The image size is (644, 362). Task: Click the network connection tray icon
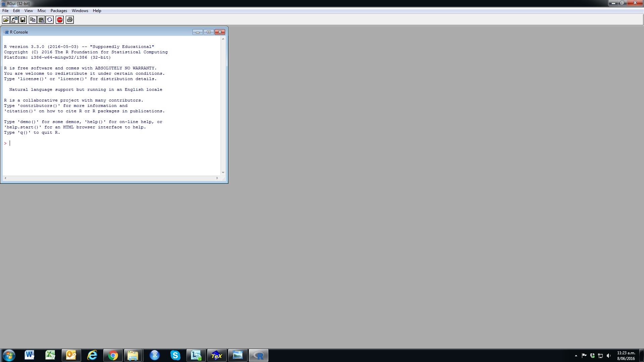click(x=600, y=356)
